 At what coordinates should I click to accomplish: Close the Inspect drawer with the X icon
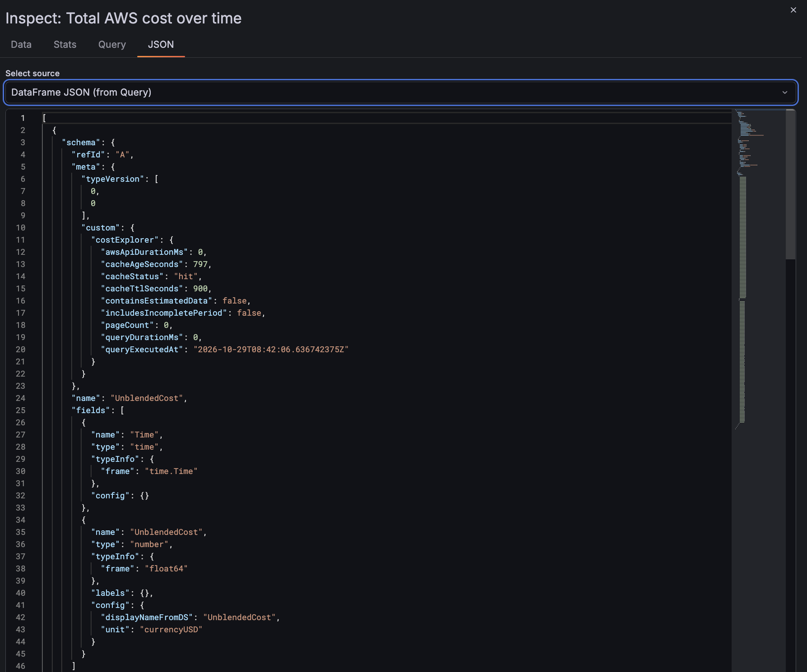(x=793, y=10)
